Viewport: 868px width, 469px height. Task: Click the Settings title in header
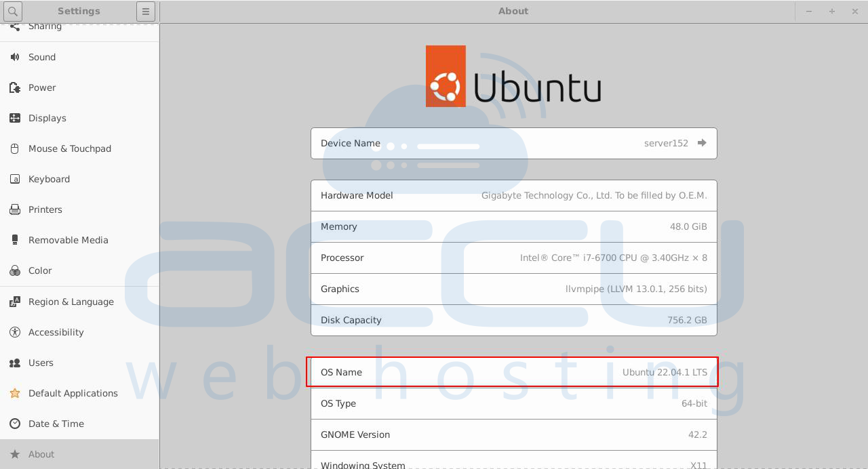79,11
